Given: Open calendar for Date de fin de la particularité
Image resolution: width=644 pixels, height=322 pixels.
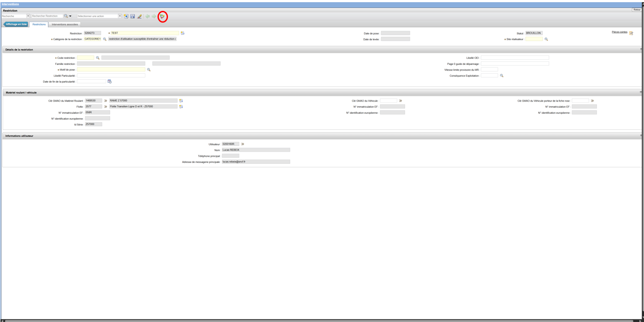Looking at the screenshot, I should (110, 81).
